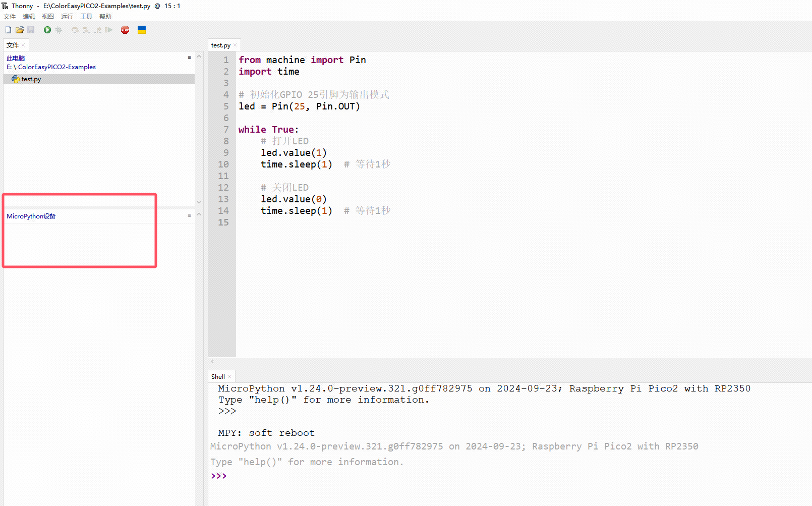812x506 pixels.
Task: Click 'from machine import Pin' on line 1
Action: [x=302, y=60]
